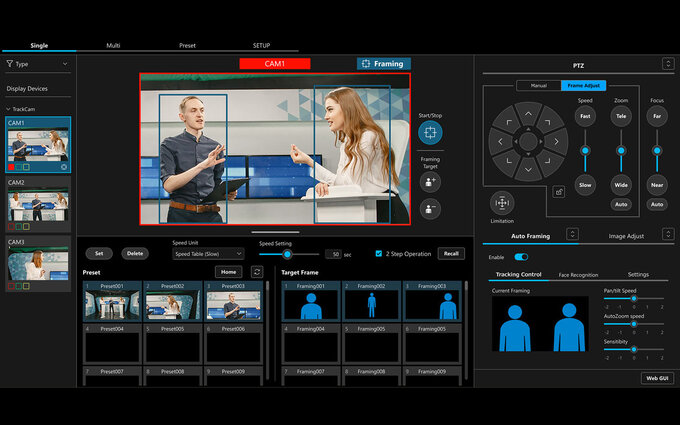The width and height of the screenshot is (680, 425).
Task: Toggle the Auto Framing Enable switch
Action: [521, 257]
